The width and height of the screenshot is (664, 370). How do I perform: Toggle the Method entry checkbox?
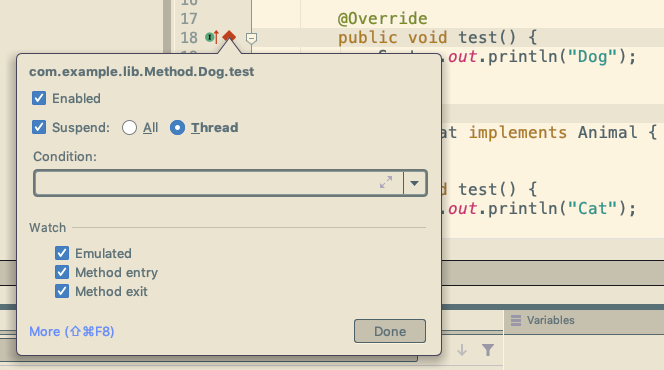tap(62, 272)
